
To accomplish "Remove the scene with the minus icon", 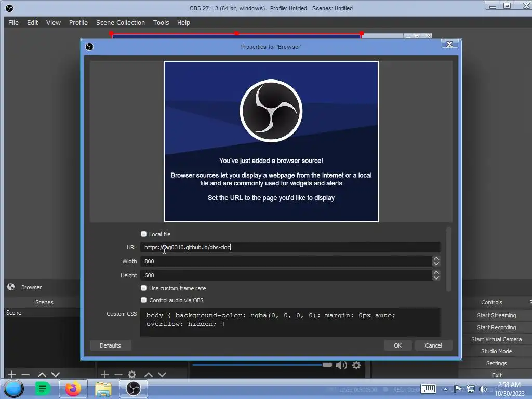I will [x=25, y=375].
